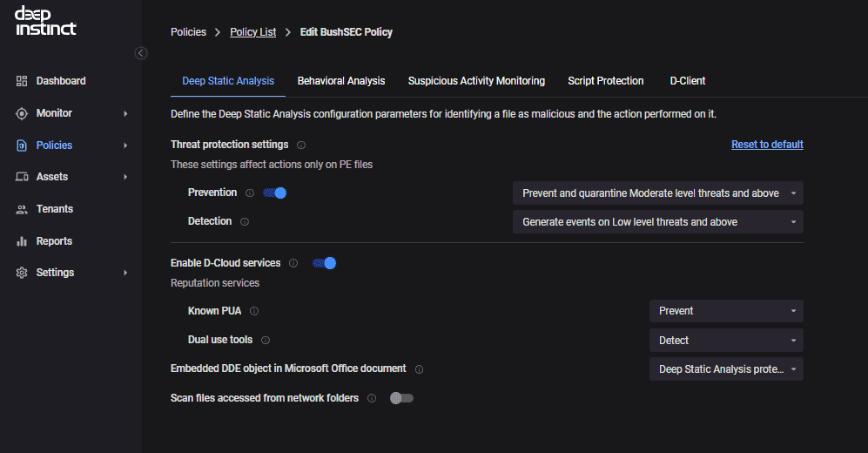
Task: Open info tooltip for Threat protection settings
Action: tap(301, 145)
